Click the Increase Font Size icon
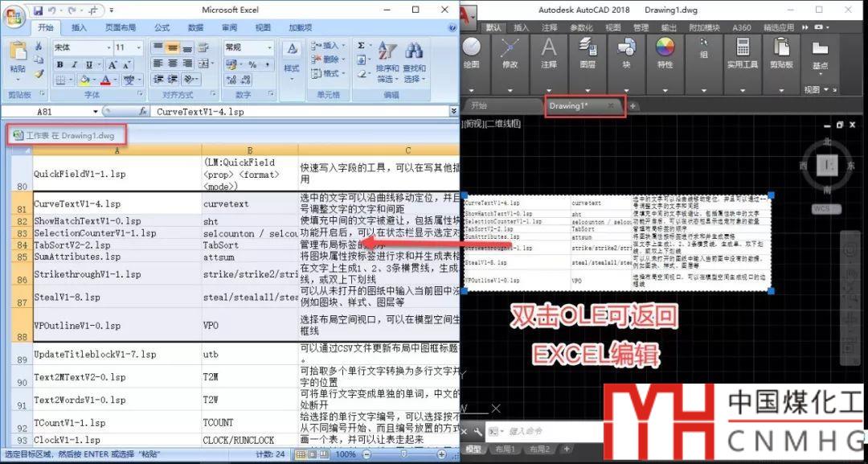Image resolution: width=868 pixels, height=464 pixels. (112, 65)
